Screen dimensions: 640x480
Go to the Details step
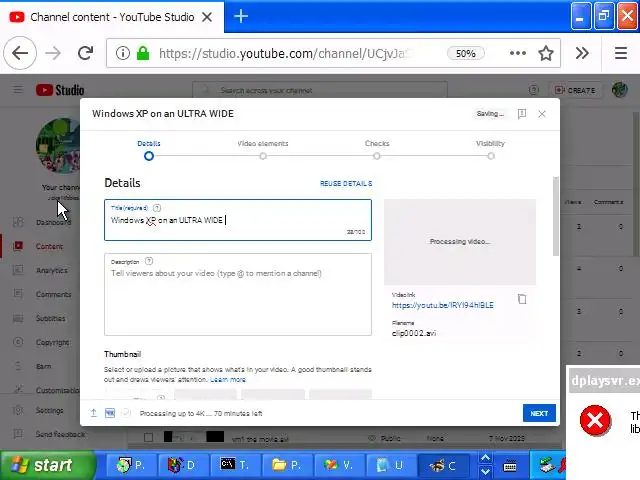[149, 150]
